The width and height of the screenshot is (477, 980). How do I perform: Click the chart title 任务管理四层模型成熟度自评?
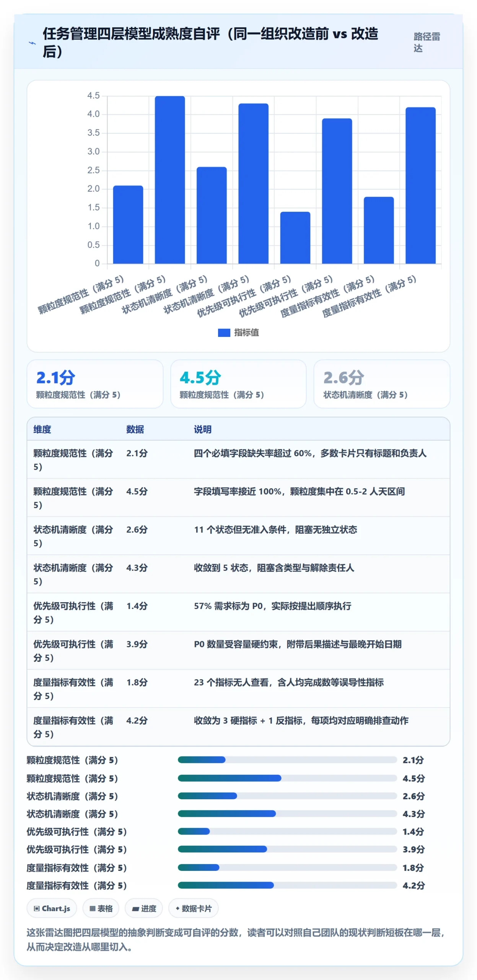point(210,42)
